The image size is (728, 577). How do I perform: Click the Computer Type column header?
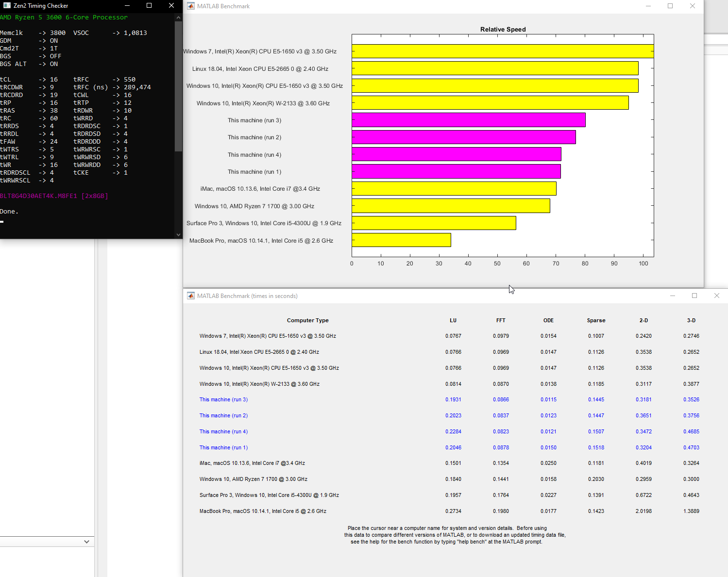pyautogui.click(x=307, y=320)
